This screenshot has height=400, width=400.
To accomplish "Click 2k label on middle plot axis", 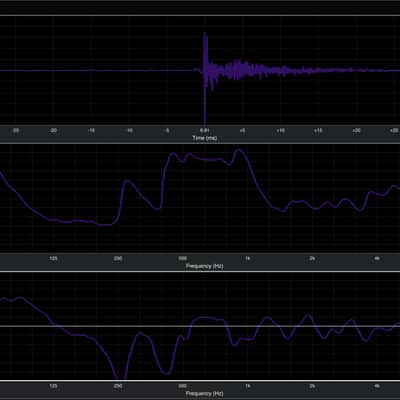I will click(312, 258).
